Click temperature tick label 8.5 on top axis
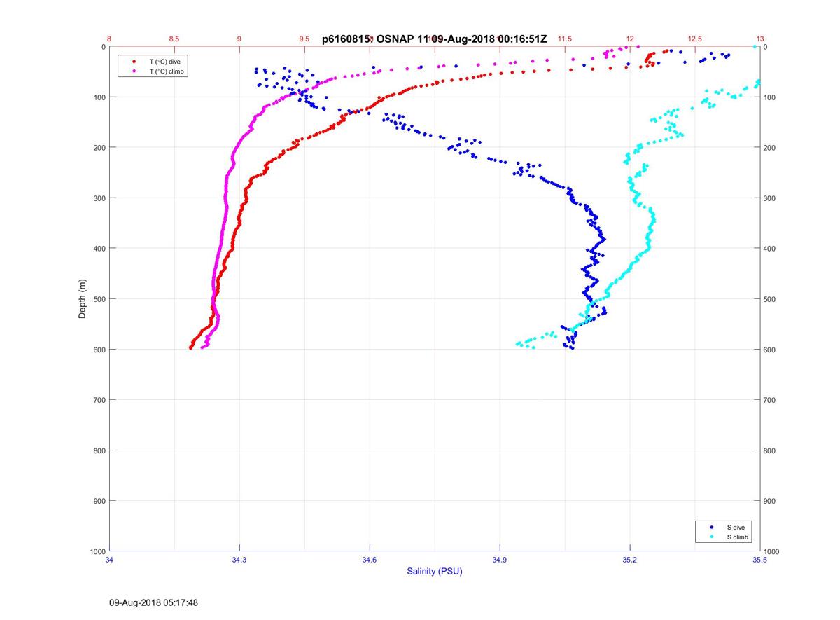 tap(174, 39)
